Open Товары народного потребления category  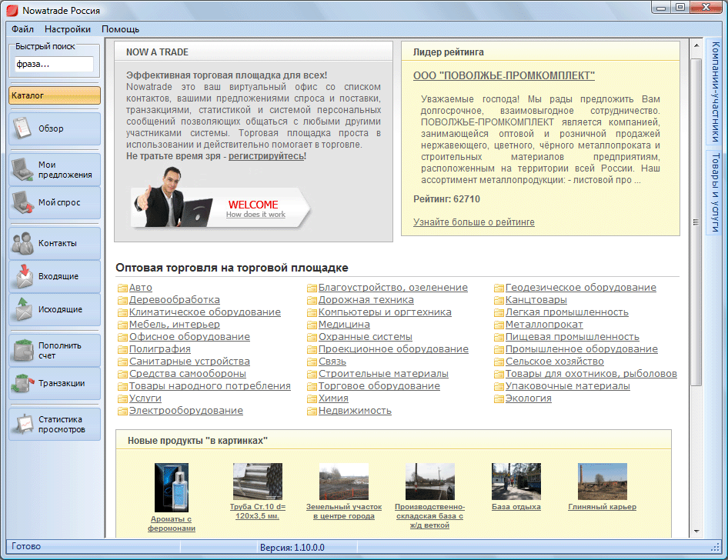(210, 386)
